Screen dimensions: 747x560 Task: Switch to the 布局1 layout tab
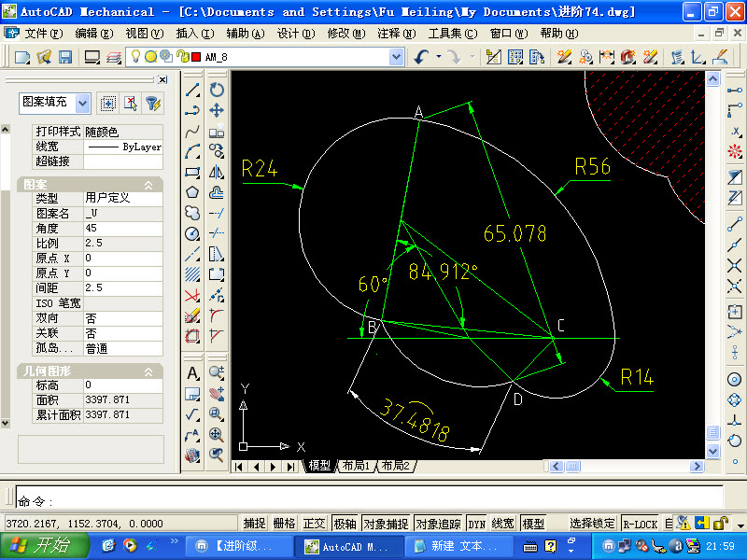point(357,466)
